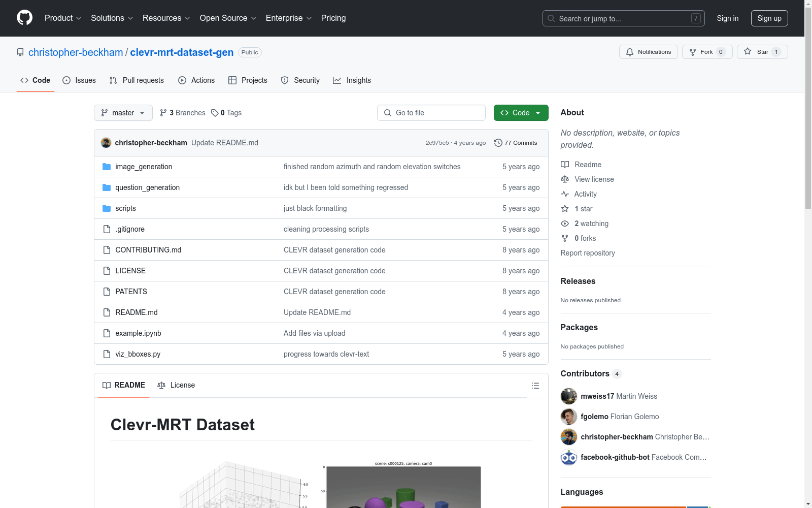
Task: Click the branches icon beside 3 Branches
Action: (x=163, y=113)
